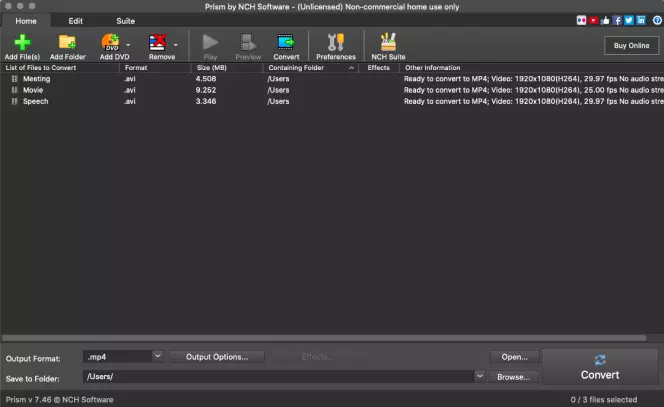The image size is (664, 407).
Task: Click the Save to Folder path field
Action: click(279, 377)
